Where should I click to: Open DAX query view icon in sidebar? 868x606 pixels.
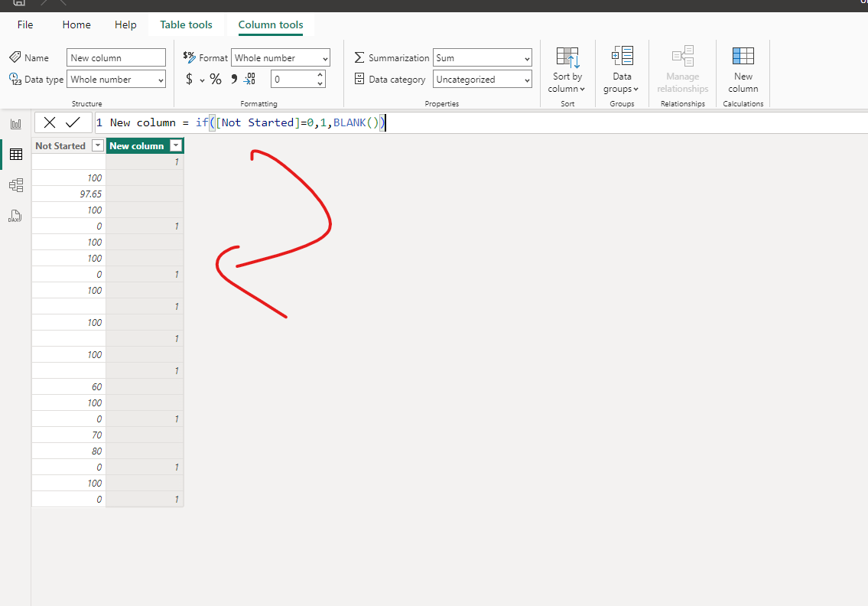click(x=15, y=216)
